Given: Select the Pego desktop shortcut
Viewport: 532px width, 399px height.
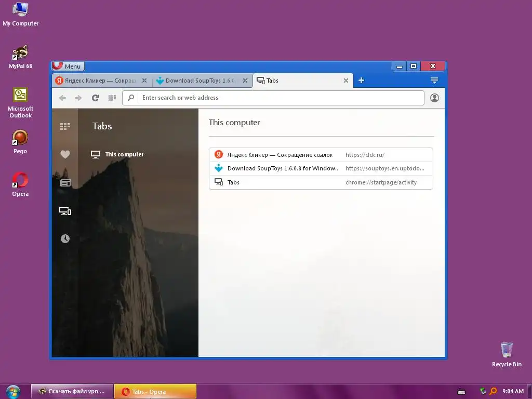Looking at the screenshot, I should pyautogui.click(x=20, y=142).
